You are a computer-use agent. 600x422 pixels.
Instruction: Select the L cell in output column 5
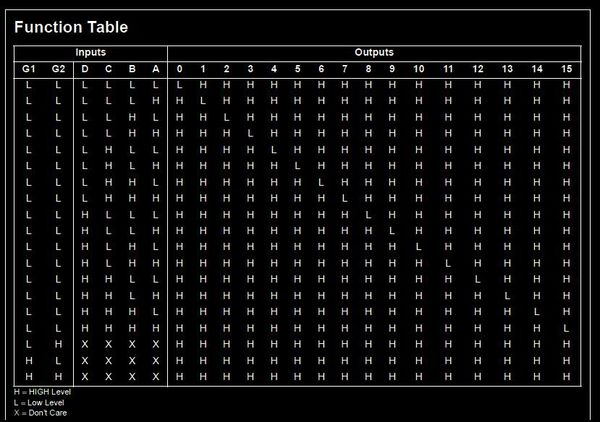coord(297,166)
